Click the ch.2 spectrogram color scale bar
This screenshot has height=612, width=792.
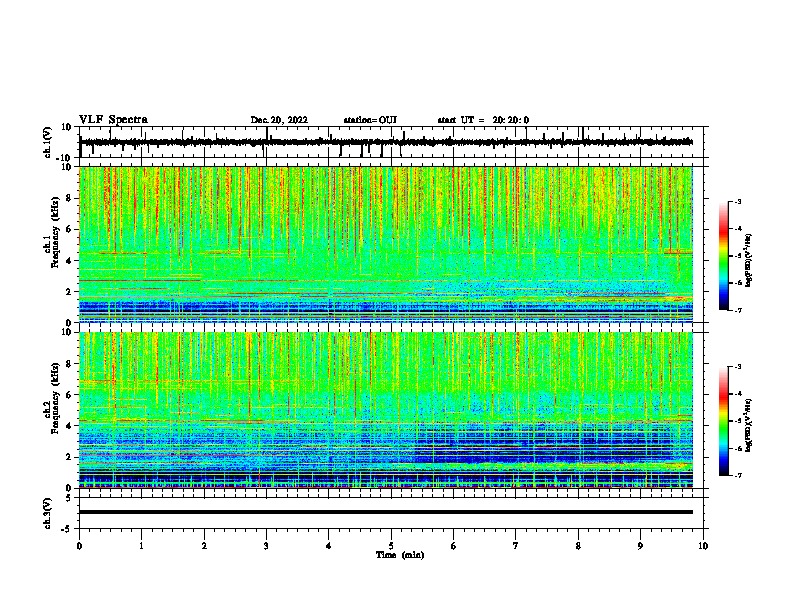(723, 421)
